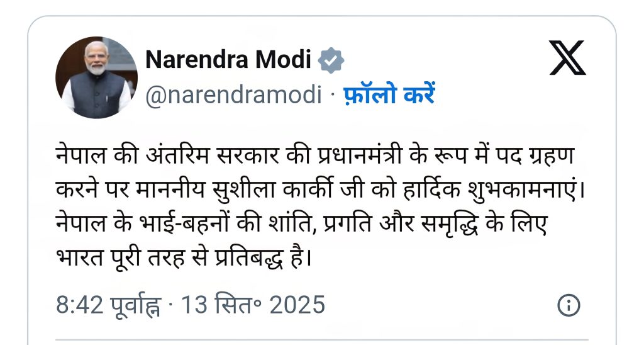This screenshot has height=345, width=644.
Task: Click the 13 सित॰ 2025 date
Action: click(253, 305)
